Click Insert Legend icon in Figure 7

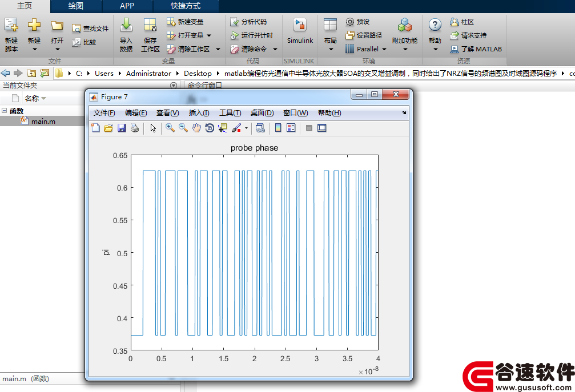[291, 128]
